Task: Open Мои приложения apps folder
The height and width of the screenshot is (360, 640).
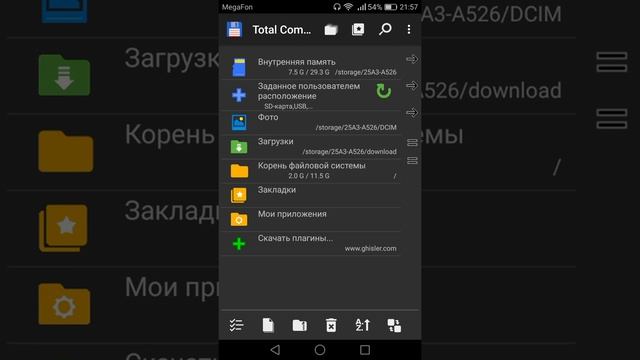Action: pyautogui.click(x=310, y=219)
